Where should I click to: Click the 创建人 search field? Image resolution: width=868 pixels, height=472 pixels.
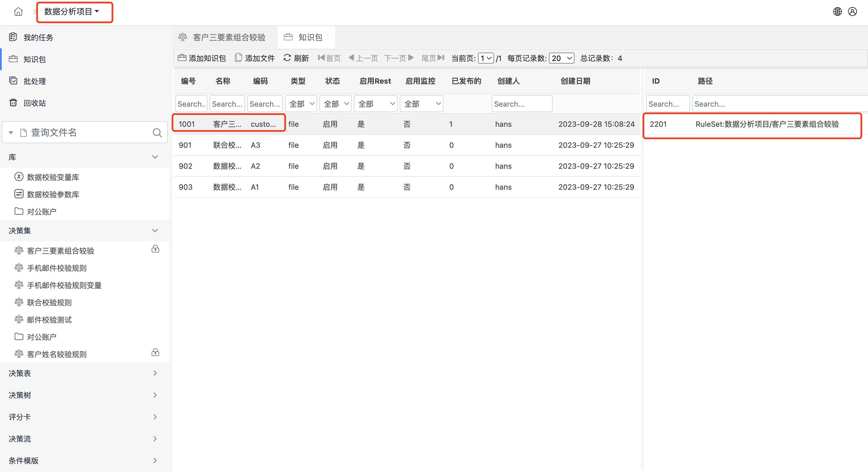[521, 104]
